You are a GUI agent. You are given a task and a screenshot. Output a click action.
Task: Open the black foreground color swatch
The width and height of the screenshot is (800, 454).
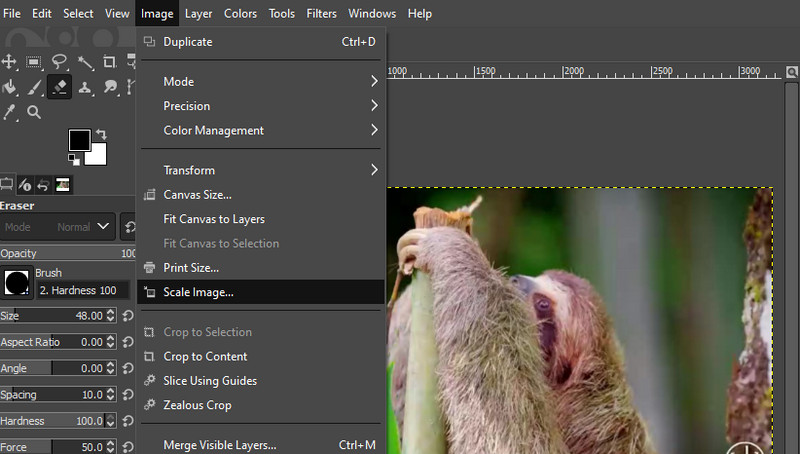click(79, 139)
